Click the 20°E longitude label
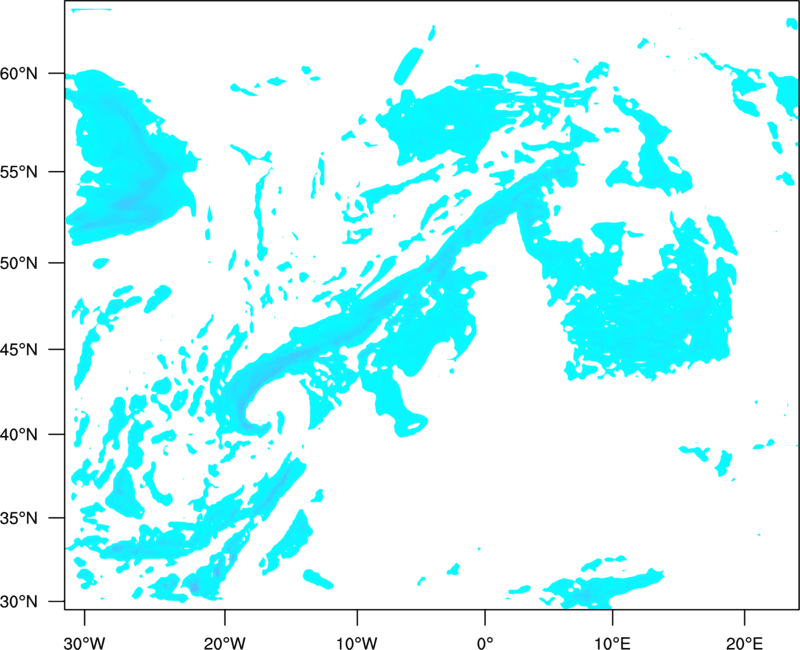The image size is (800, 650). [744, 643]
